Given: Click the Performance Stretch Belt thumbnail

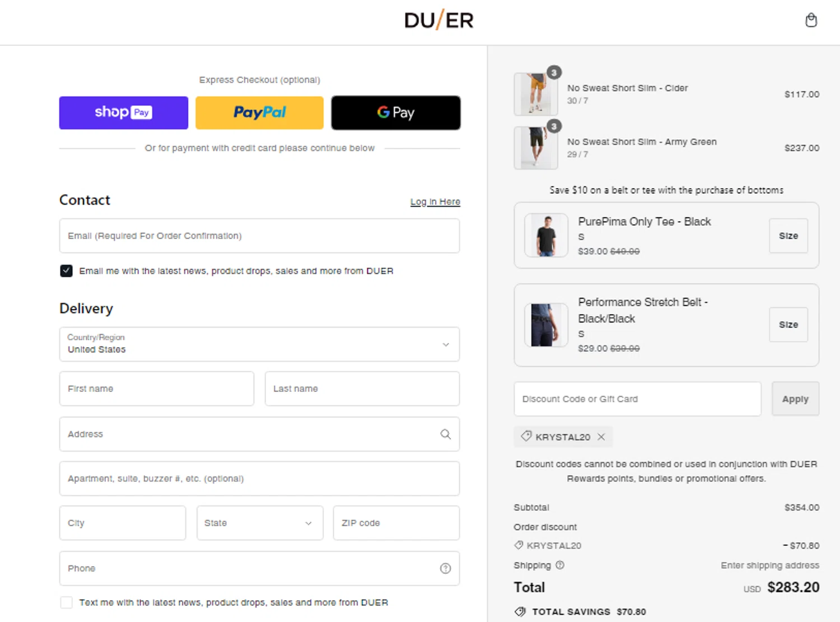Looking at the screenshot, I should point(546,325).
